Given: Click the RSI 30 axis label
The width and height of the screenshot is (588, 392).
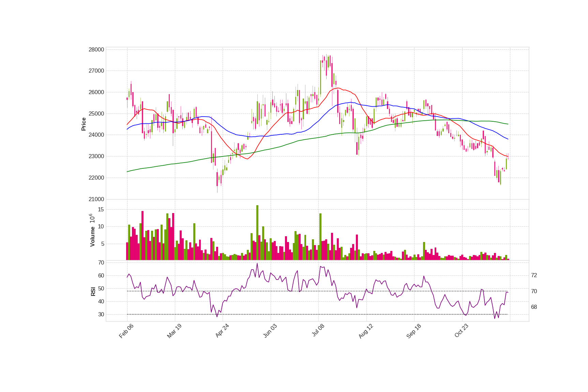Looking at the screenshot, I should (101, 314).
